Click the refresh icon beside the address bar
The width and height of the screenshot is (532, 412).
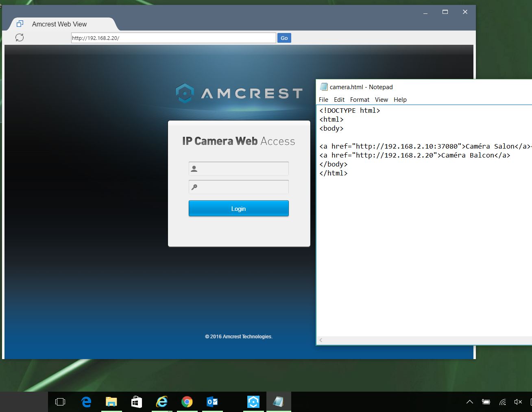click(20, 37)
